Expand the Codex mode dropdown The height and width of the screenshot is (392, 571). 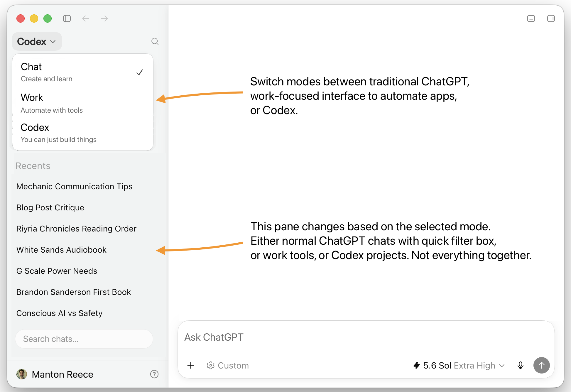click(x=37, y=41)
